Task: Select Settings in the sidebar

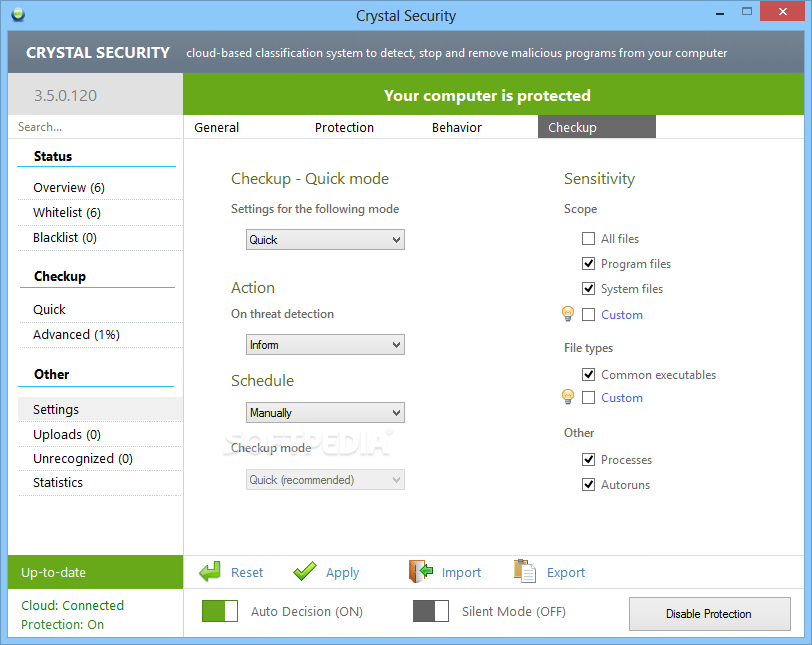Action: (100, 409)
